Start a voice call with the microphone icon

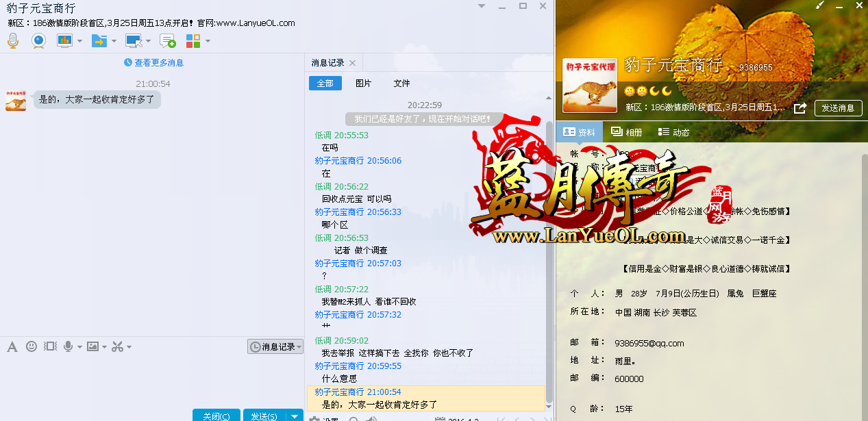12,41
